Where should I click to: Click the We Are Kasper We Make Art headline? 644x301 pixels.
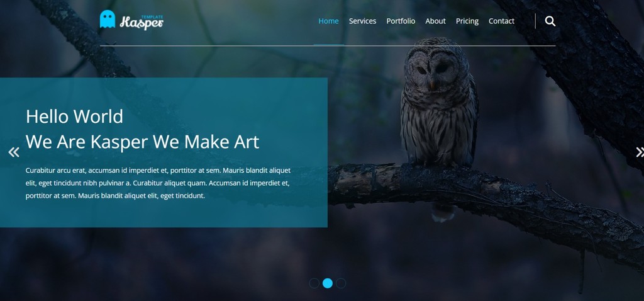[142, 142]
